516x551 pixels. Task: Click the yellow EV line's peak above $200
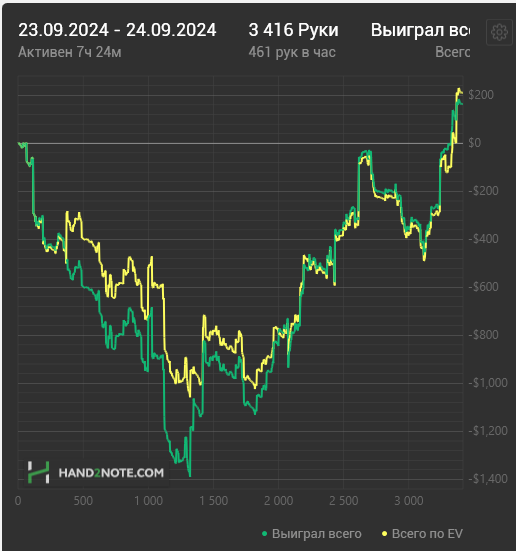(x=459, y=89)
